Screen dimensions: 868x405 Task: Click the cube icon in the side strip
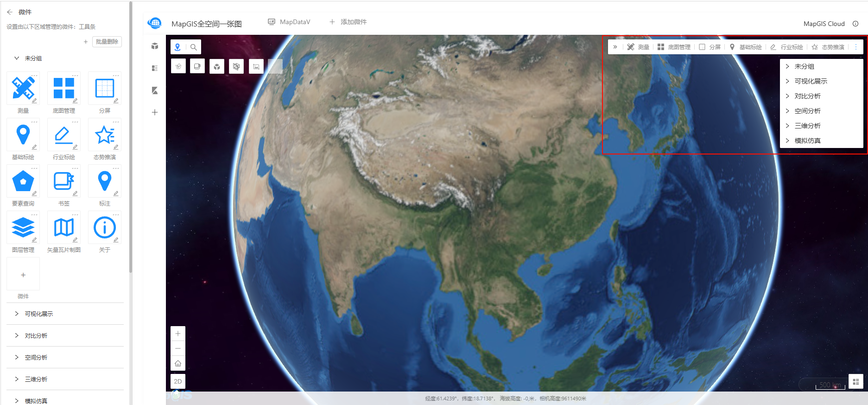click(x=155, y=46)
